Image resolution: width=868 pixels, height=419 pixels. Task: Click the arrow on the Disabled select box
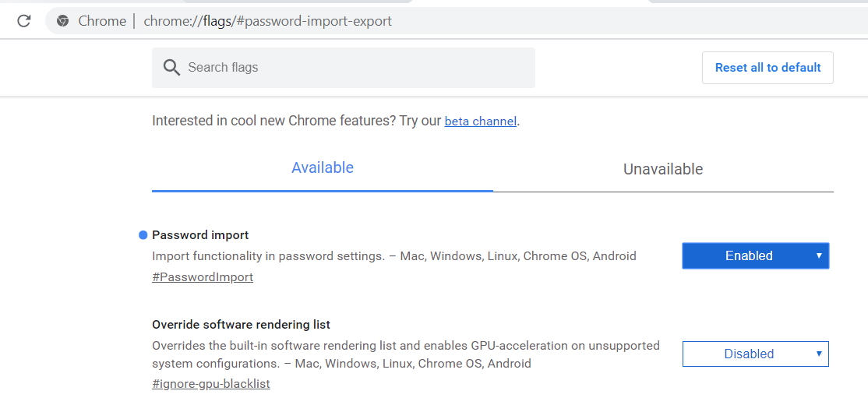(819, 354)
